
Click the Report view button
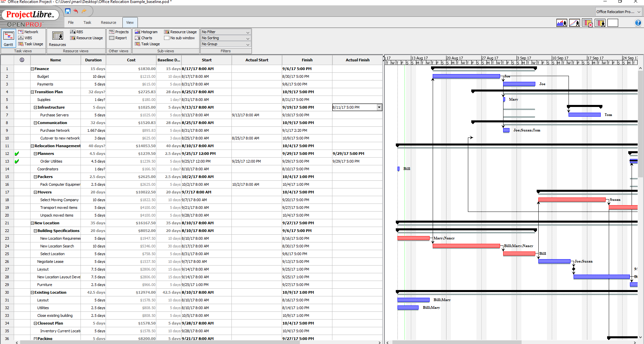pos(118,38)
